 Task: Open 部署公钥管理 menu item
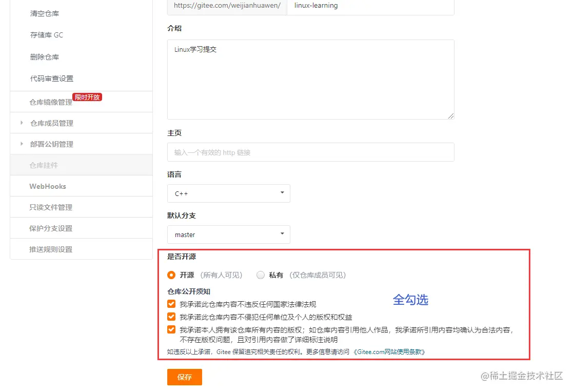(x=52, y=144)
